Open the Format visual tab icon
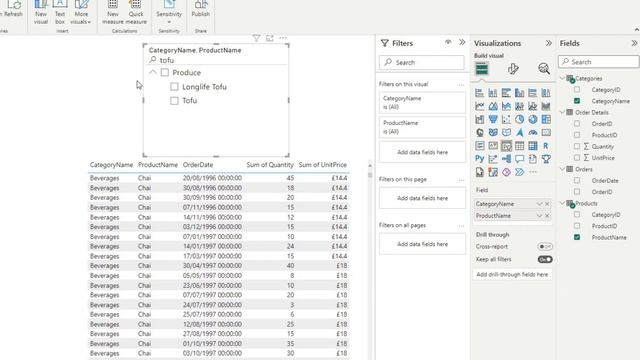 tap(513, 69)
